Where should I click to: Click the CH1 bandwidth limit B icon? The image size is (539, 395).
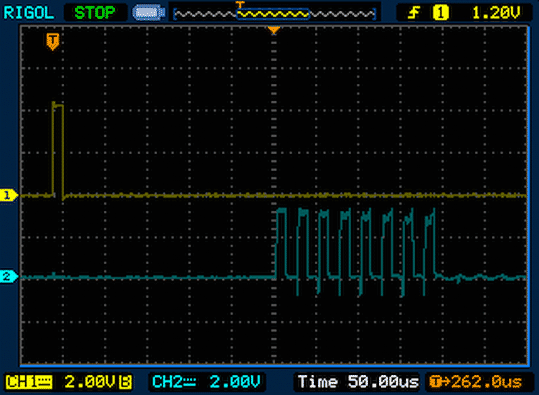(x=125, y=382)
